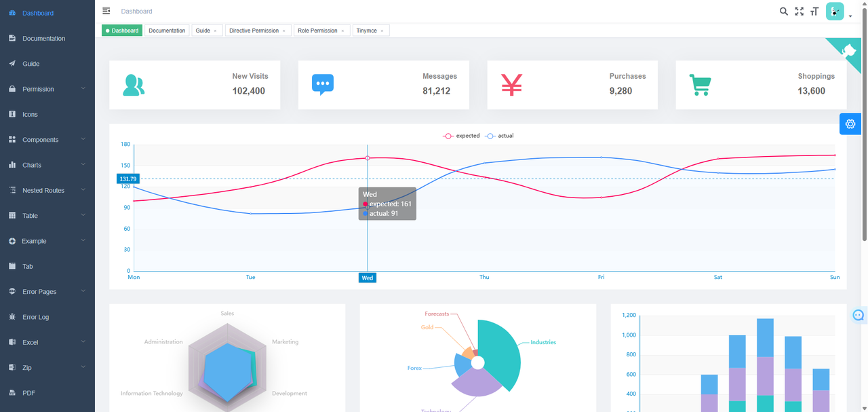868x412 pixels.
Task: Click PDF icon in sidebar
Action: point(12,393)
